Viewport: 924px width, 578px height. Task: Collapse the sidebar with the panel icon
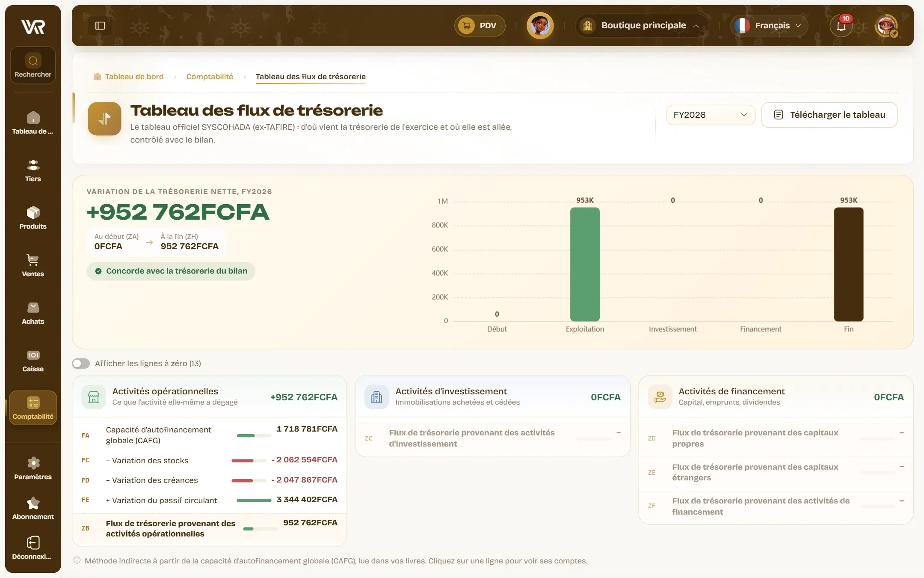[100, 26]
